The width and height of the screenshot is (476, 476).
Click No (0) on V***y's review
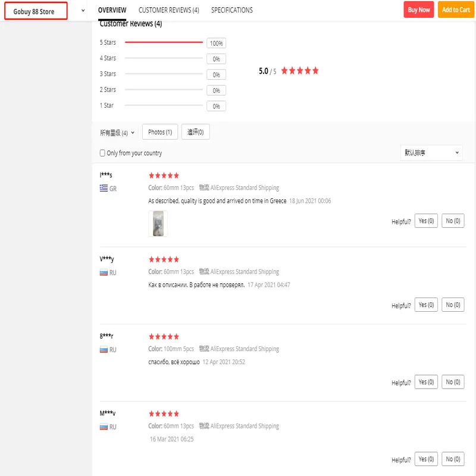pos(453,305)
